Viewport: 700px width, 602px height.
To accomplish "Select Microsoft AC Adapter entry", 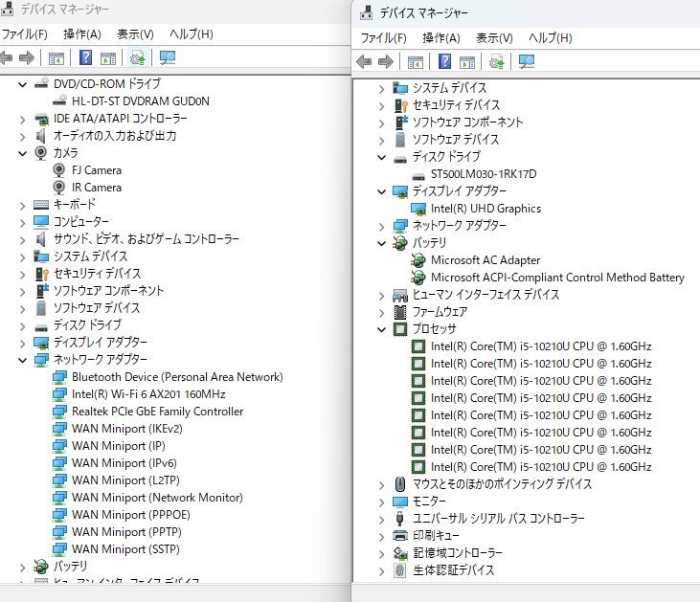I will tap(485, 260).
